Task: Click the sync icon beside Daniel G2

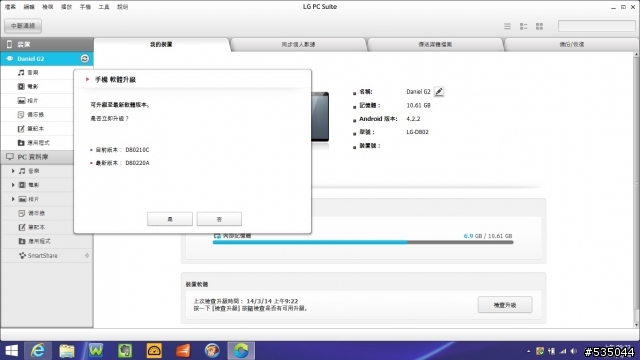Action: 84,59
